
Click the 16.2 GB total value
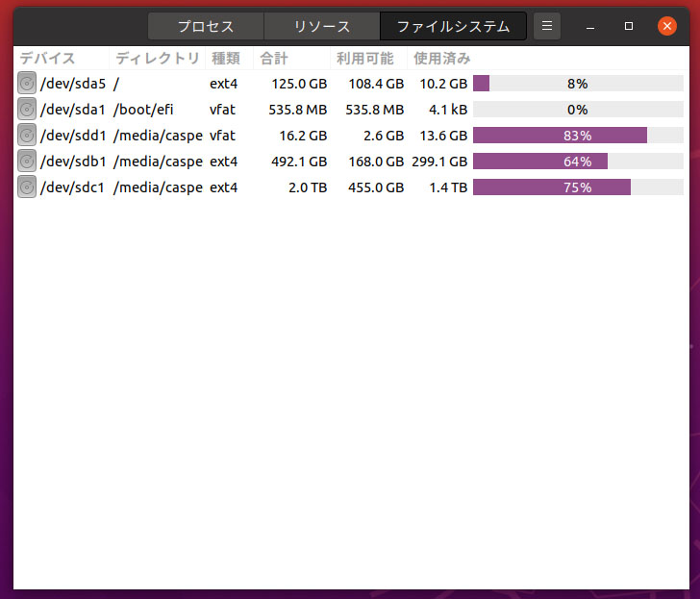coord(303,136)
